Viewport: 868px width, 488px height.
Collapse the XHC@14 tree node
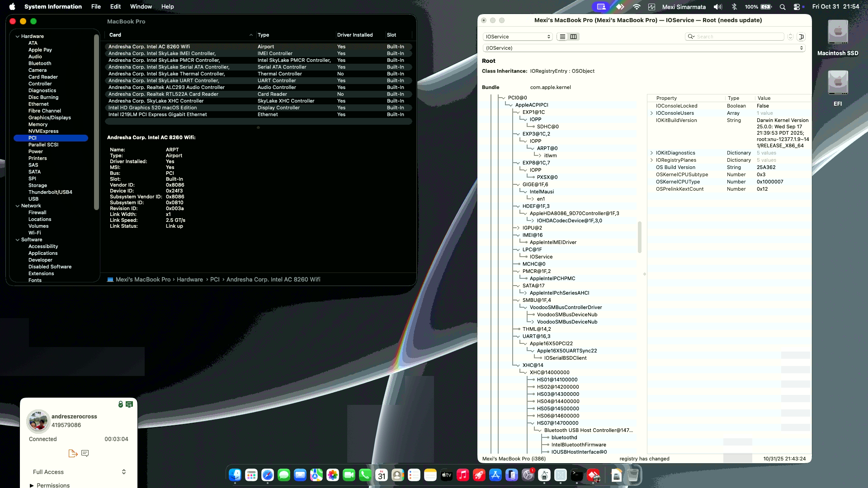(518, 365)
